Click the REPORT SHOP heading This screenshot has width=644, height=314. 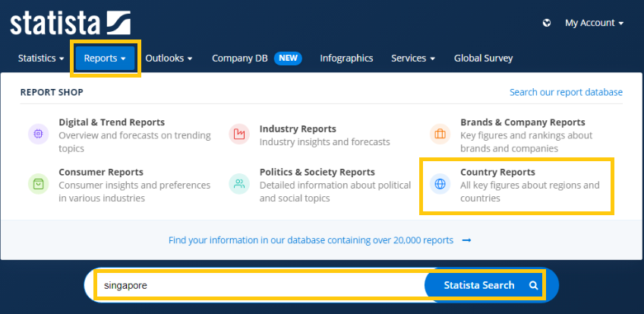[52, 92]
